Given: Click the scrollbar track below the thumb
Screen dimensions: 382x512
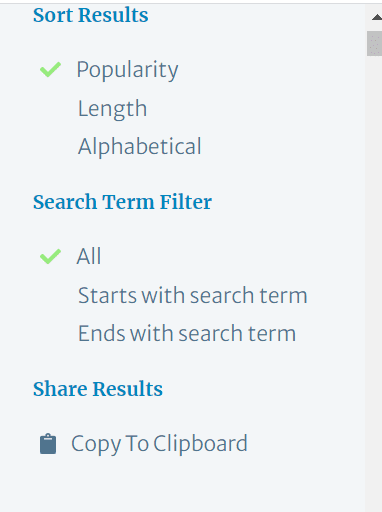Looking at the screenshot, I should click(373, 283).
